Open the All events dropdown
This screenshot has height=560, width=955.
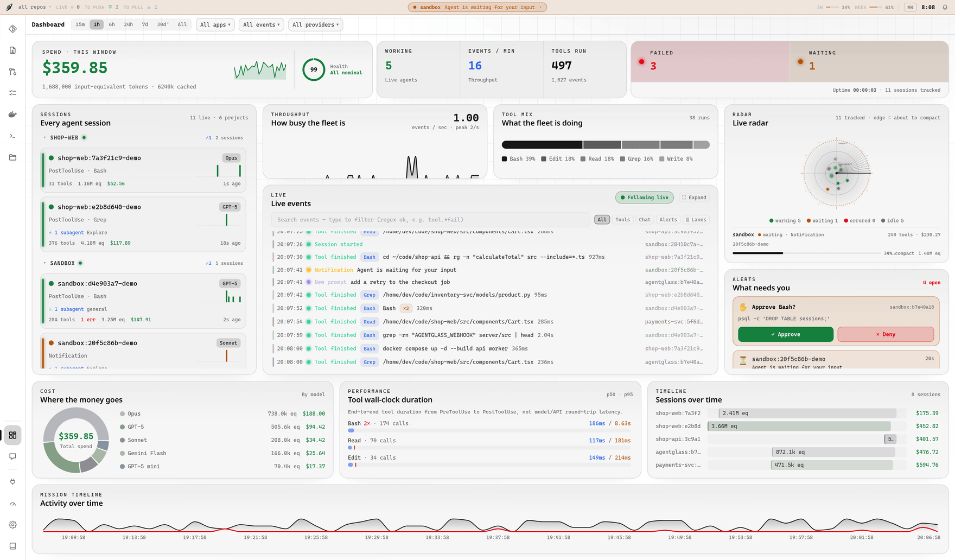pyautogui.click(x=262, y=25)
